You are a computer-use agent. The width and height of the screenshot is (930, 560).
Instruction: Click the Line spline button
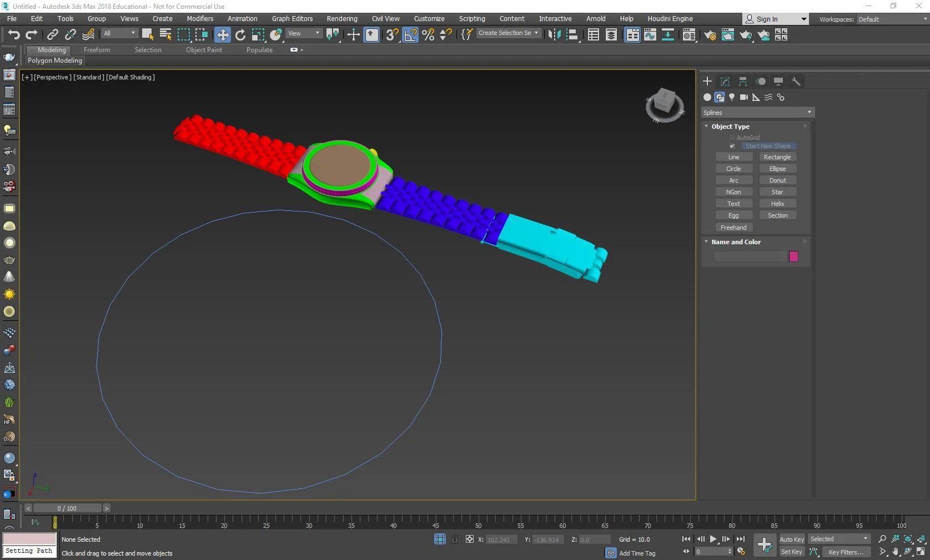coord(733,157)
